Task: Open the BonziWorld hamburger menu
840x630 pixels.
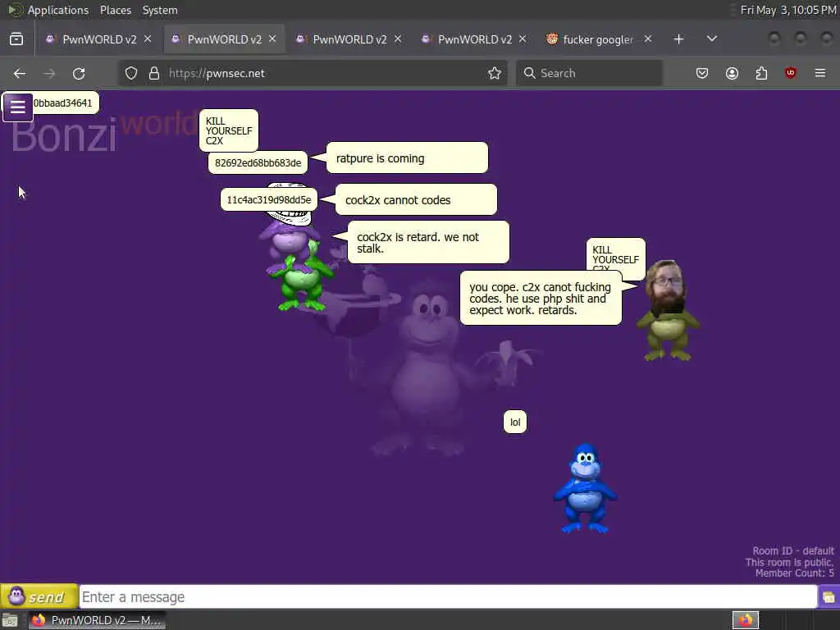Action: coord(18,107)
